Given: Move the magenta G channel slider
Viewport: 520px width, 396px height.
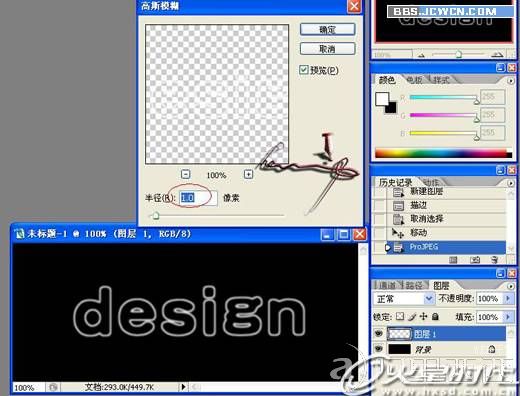Looking at the screenshot, I should coord(477,119).
